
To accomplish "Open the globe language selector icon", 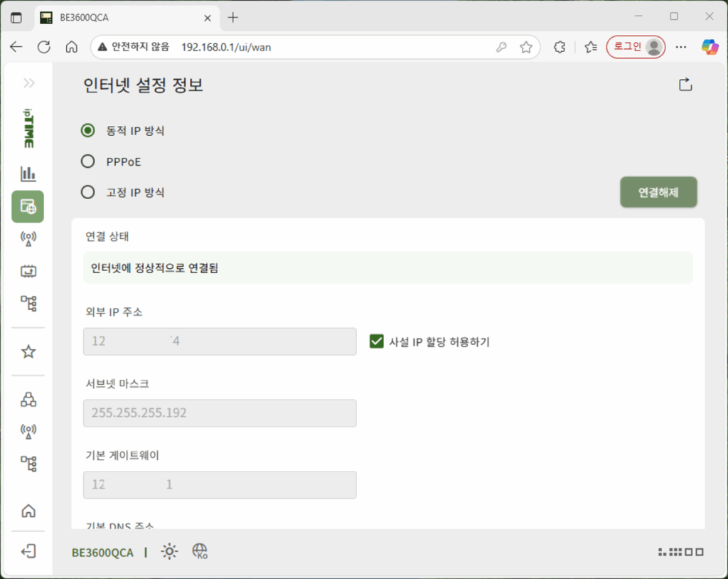I will point(200,552).
